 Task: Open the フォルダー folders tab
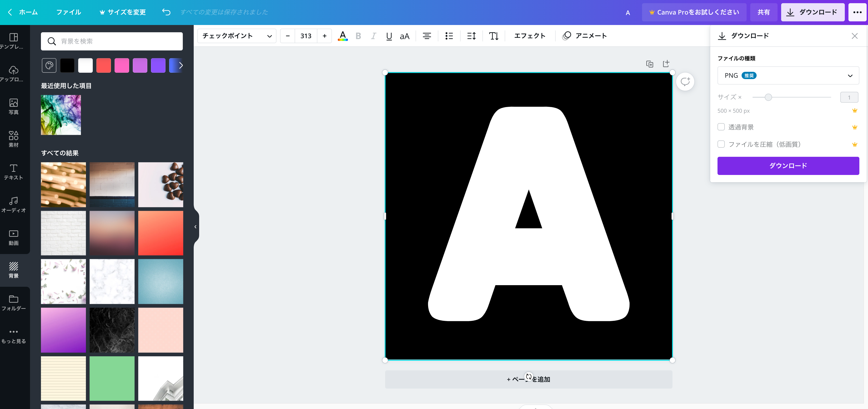click(x=13, y=303)
